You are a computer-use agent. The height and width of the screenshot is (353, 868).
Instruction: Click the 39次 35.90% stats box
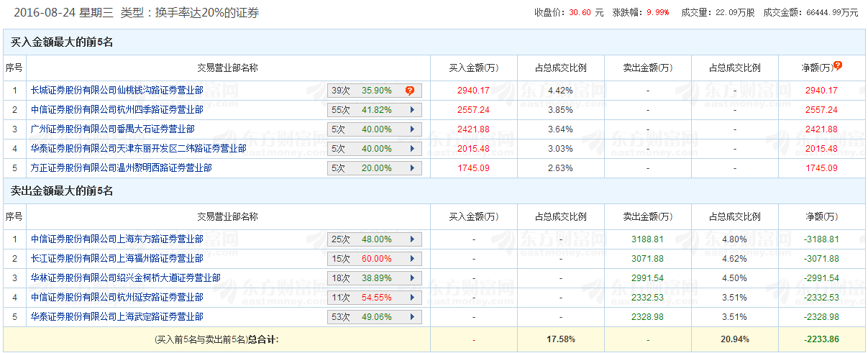click(x=375, y=91)
